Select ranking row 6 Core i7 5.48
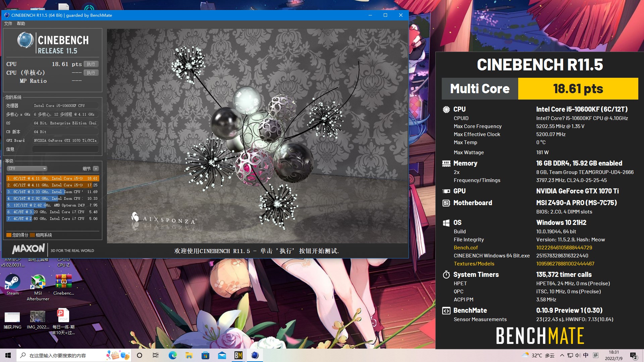Image resolution: width=644 pixels, height=362 pixels. 53,212
